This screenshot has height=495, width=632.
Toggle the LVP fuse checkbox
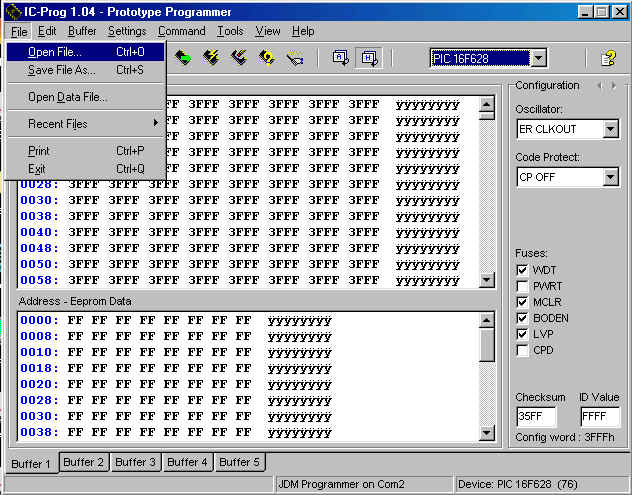[522, 334]
